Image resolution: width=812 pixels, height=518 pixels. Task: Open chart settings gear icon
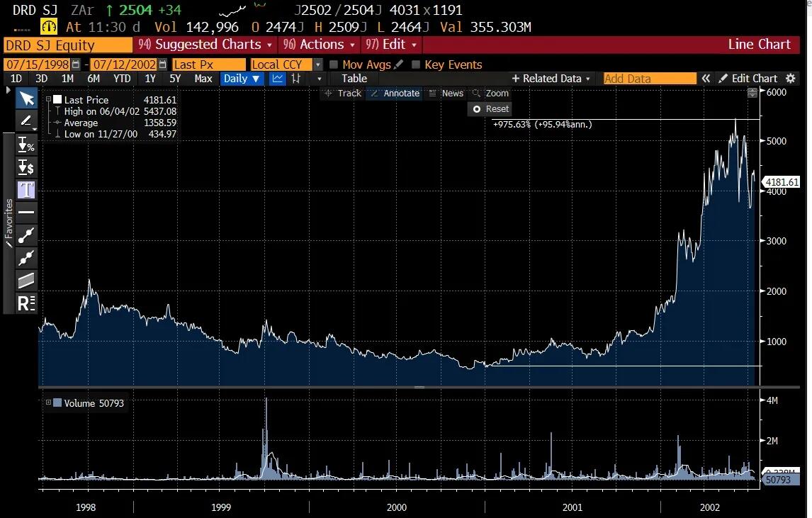coord(791,79)
